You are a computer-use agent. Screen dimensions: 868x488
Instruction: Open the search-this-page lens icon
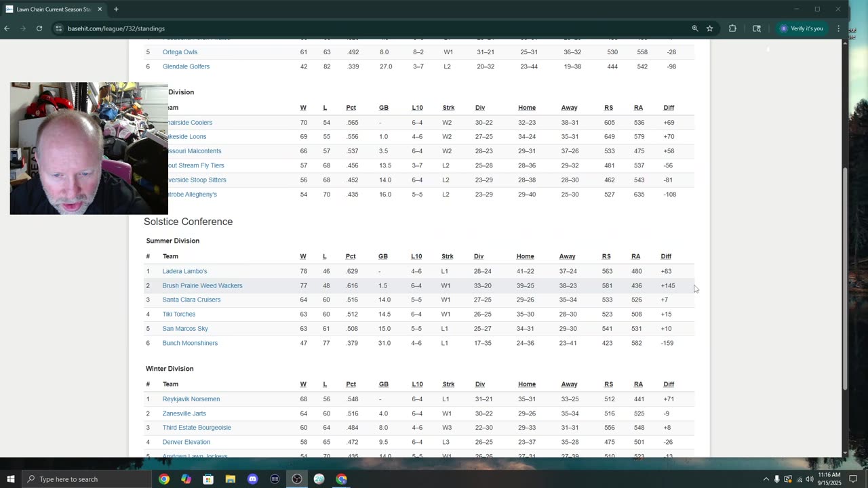[x=757, y=28]
